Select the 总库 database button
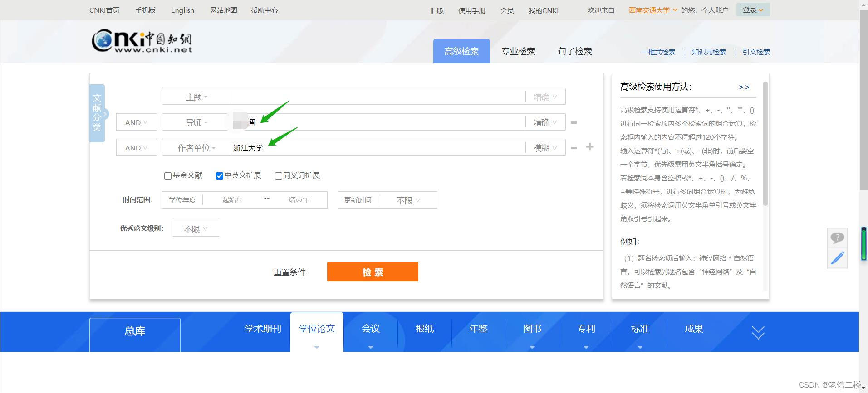The image size is (868, 393). pyautogui.click(x=135, y=335)
